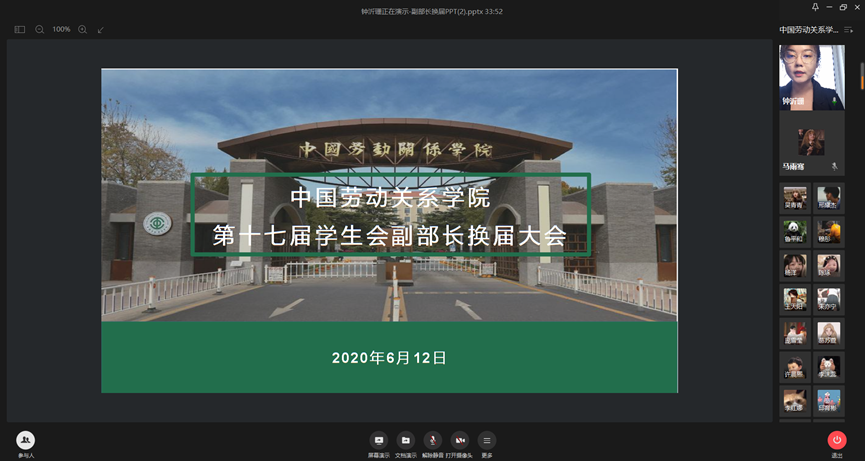Open the 更多 more options menu
This screenshot has width=865, height=461.
coord(487,444)
